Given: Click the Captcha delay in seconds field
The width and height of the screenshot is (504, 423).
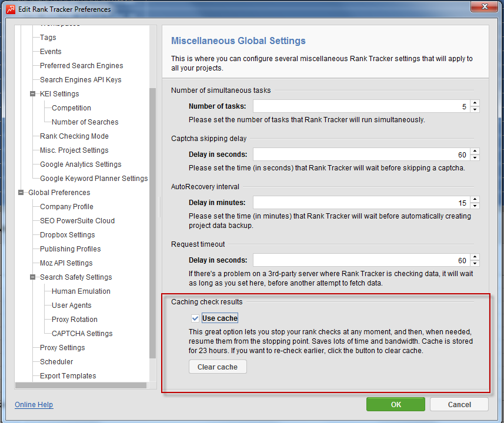Looking at the screenshot, I should [362, 155].
